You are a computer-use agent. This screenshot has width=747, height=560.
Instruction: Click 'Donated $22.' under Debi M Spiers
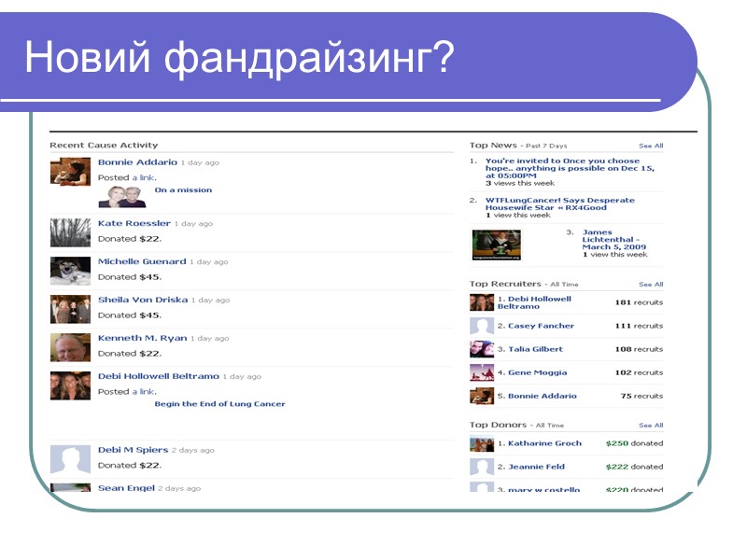click(130, 466)
